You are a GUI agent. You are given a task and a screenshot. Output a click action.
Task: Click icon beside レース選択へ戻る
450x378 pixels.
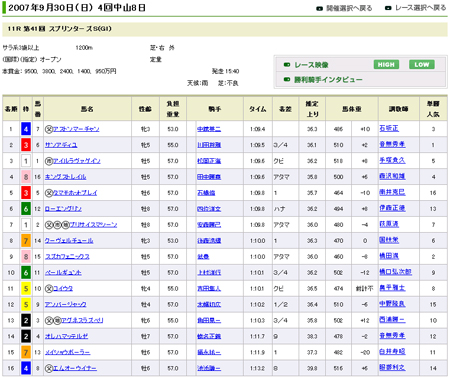[388, 8]
